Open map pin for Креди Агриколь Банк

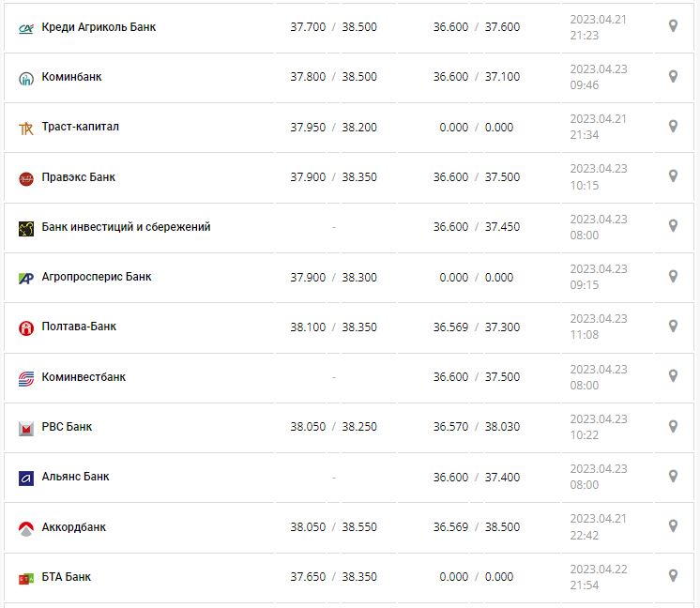(673, 26)
